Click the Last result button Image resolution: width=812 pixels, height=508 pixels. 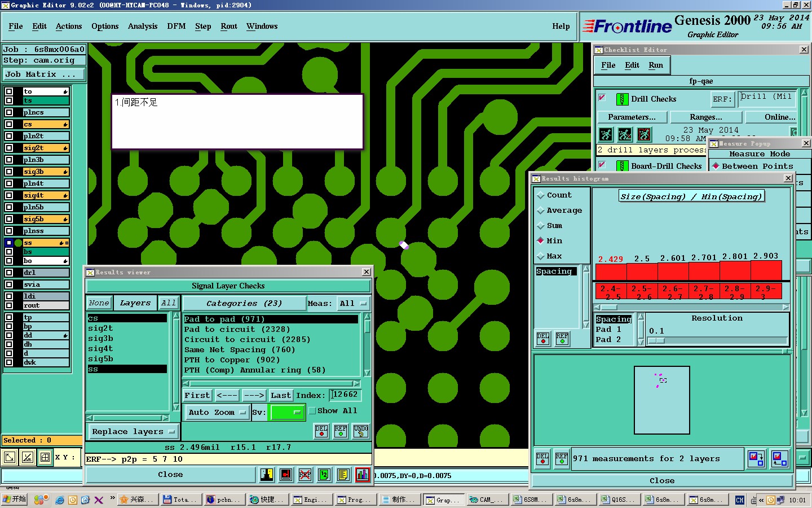pos(281,396)
